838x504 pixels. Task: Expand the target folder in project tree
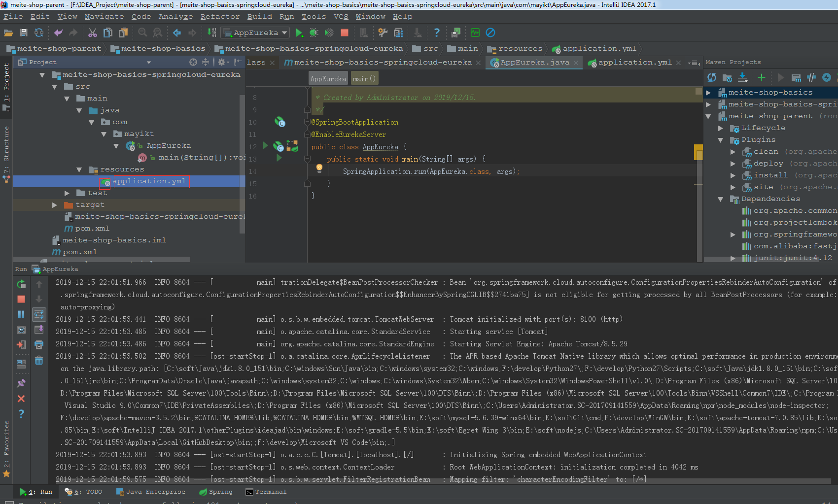tap(55, 205)
